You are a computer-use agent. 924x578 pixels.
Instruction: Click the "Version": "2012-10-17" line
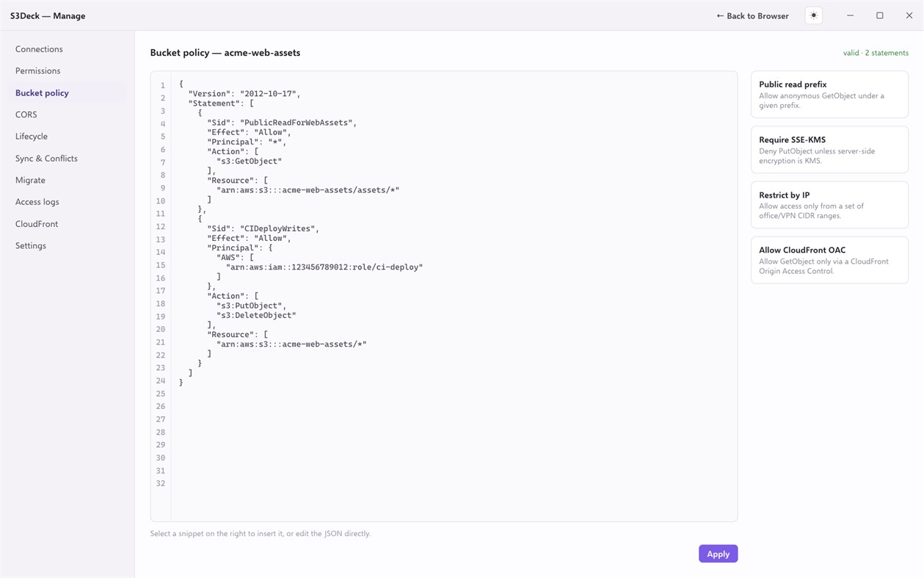tap(244, 94)
